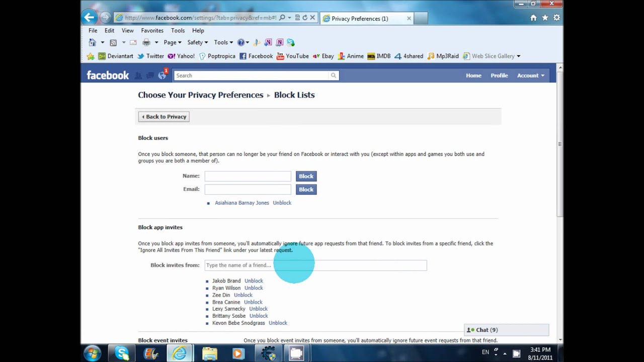Expand the Web Slice Gallery dropdown

click(519, 56)
